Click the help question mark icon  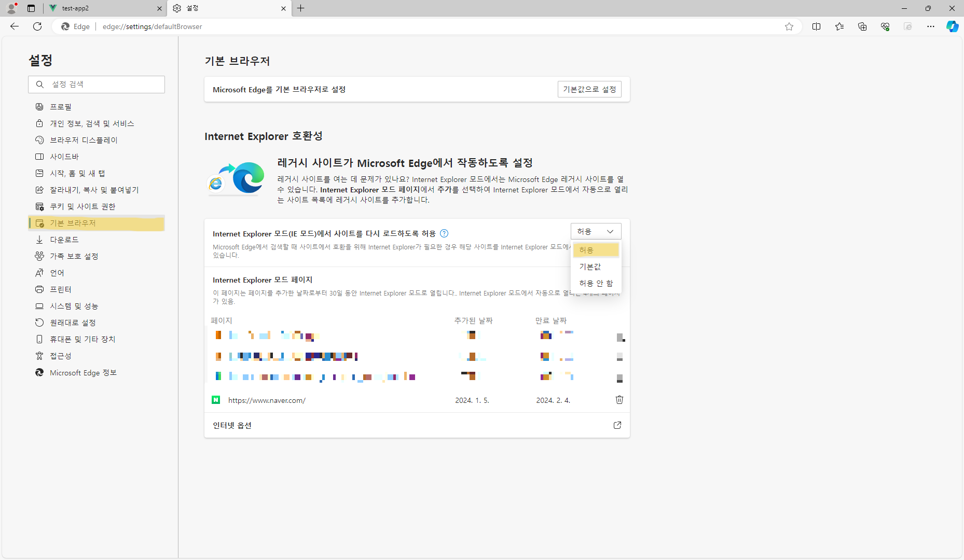(444, 233)
